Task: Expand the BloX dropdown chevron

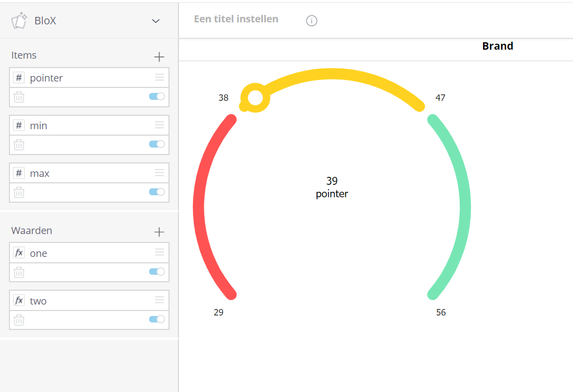Action: 156,21
